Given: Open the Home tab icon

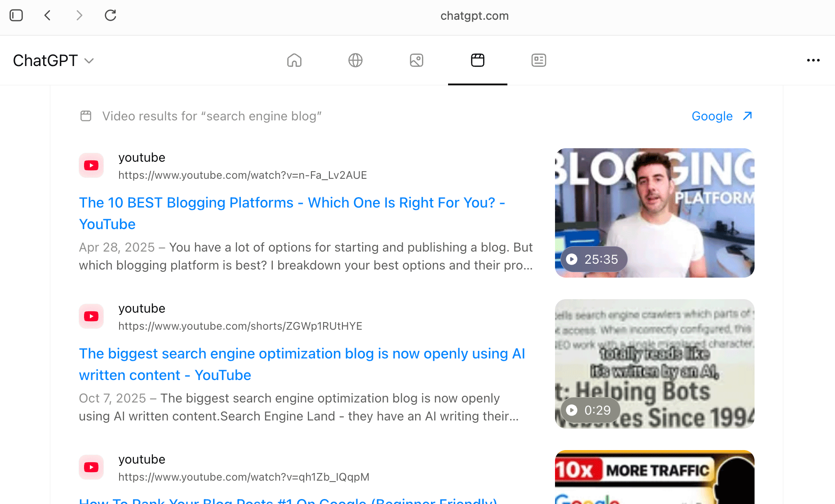Looking at the screenshot, I should tap(294, 60).
